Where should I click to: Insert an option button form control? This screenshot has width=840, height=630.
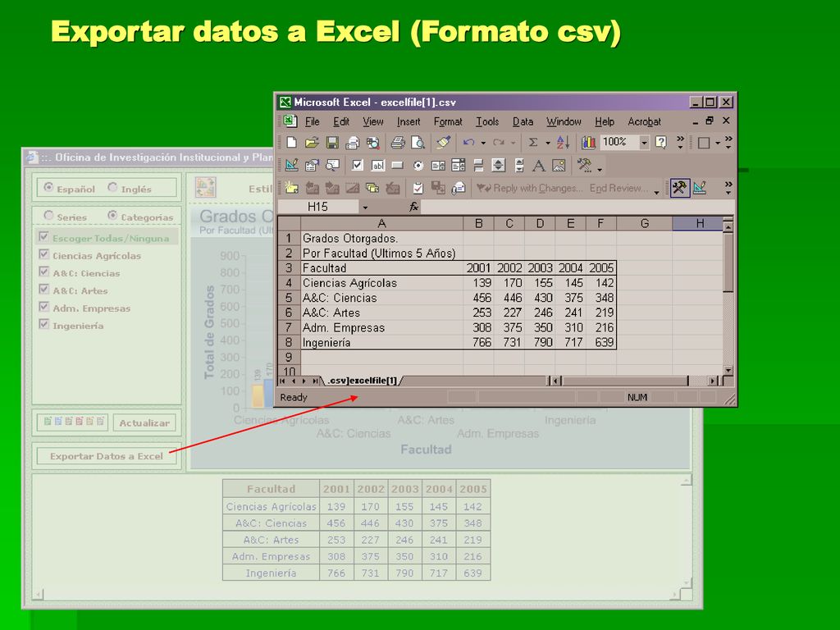coord(418,166)
